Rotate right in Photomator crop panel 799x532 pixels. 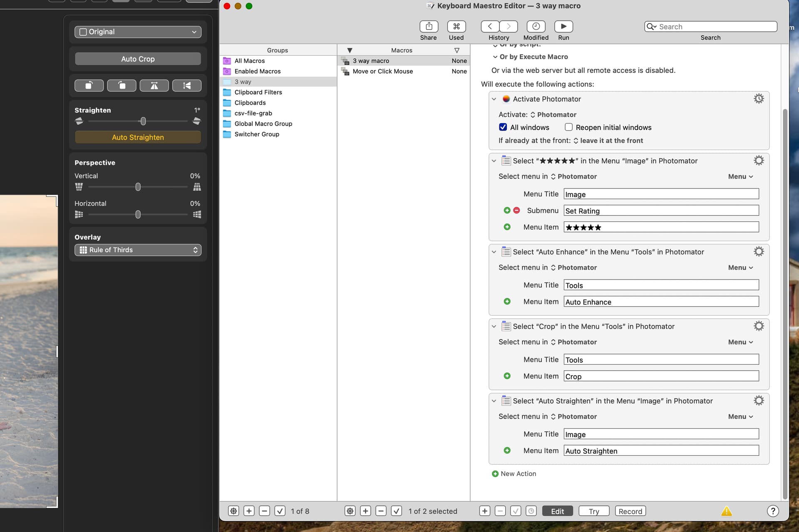(122, 85)
